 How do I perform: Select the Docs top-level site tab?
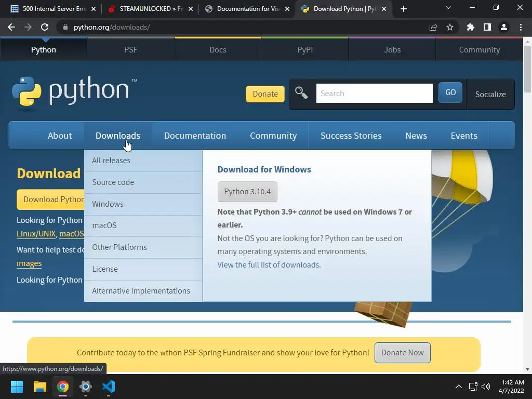[x=218, y=49]
